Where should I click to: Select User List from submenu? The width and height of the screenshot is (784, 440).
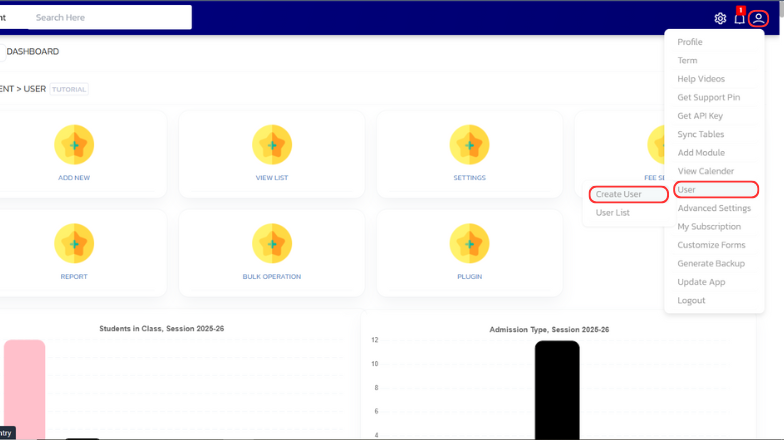pyautogui.click(x=613, y=213)
